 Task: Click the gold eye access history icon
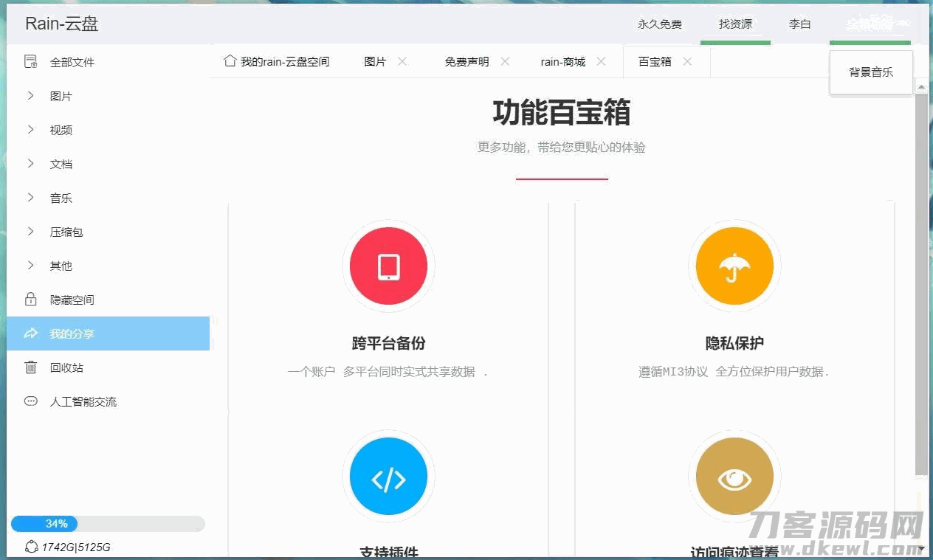tap(734, 480)
